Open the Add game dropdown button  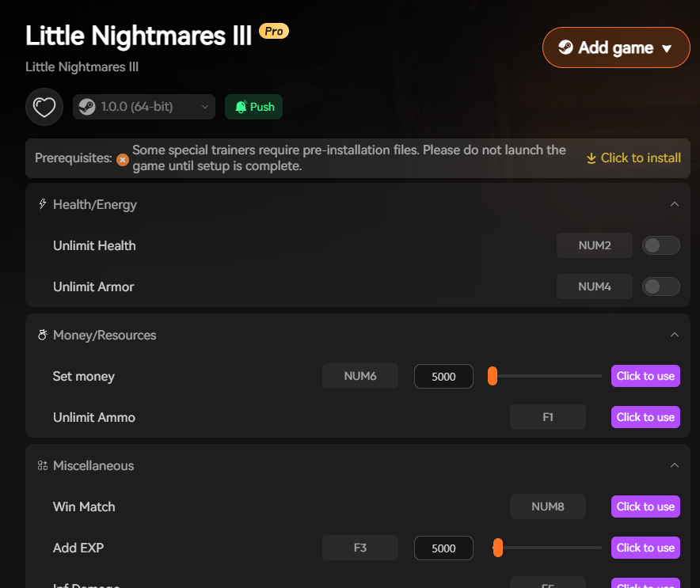click(616, 47)
